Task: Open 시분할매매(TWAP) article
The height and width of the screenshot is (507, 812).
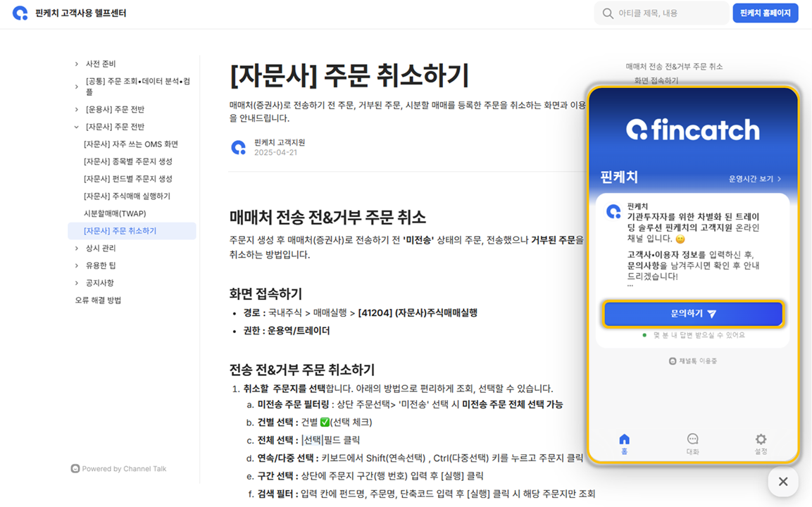Action: (x=115, y=213)
